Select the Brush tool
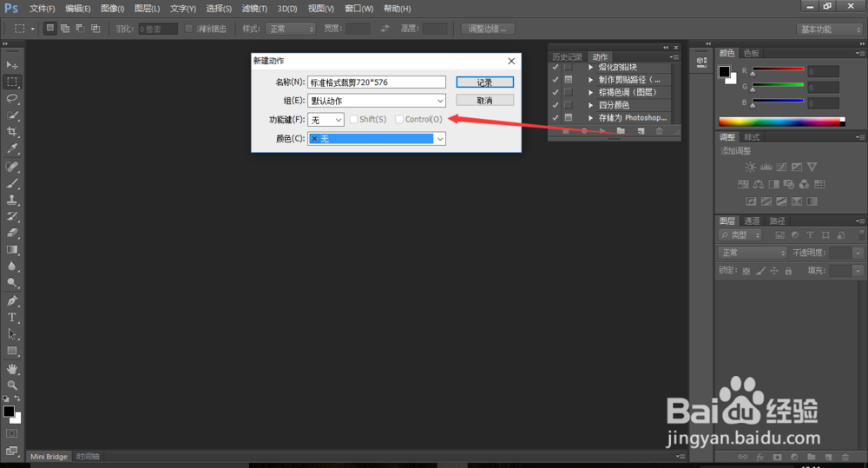This screenshot has height=468, width=868. 11,183
